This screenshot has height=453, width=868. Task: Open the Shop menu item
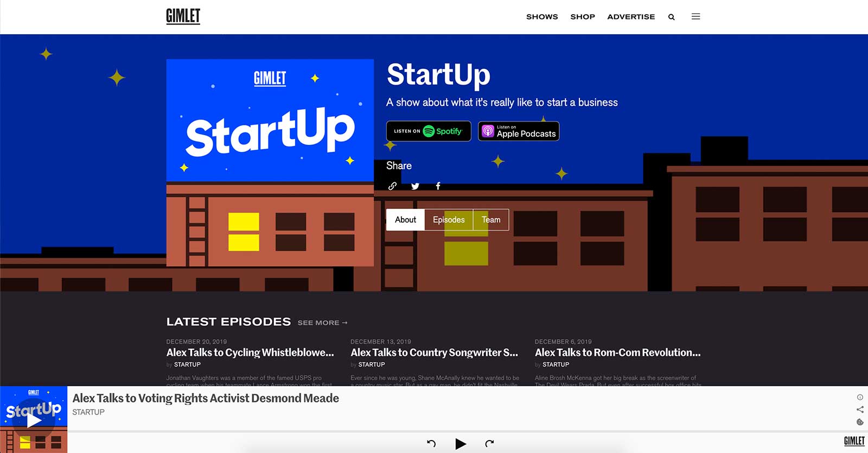(583, 17)
